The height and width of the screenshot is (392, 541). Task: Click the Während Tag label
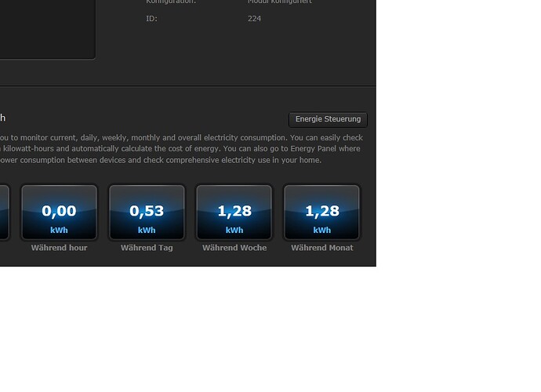pos(147,248)
